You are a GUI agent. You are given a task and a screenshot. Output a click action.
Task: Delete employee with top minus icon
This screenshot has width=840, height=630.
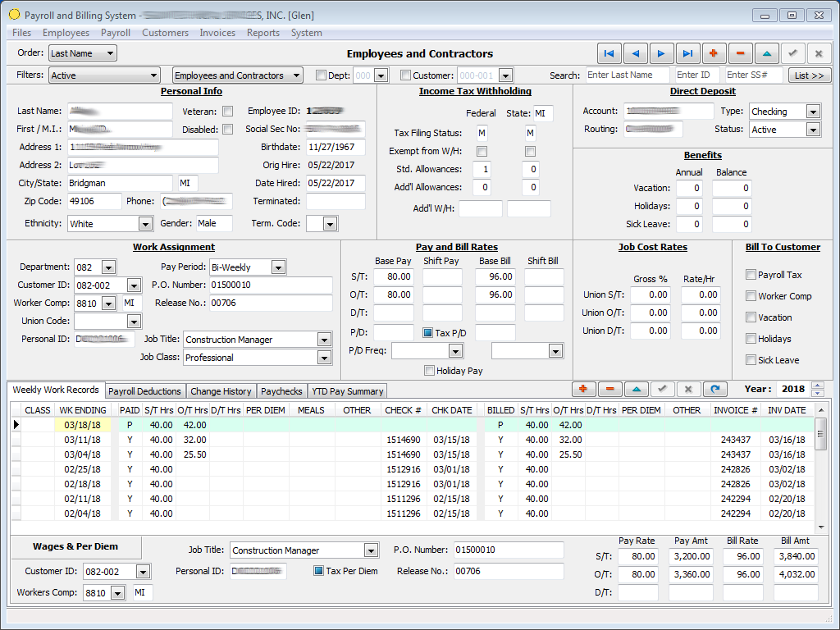741,53
